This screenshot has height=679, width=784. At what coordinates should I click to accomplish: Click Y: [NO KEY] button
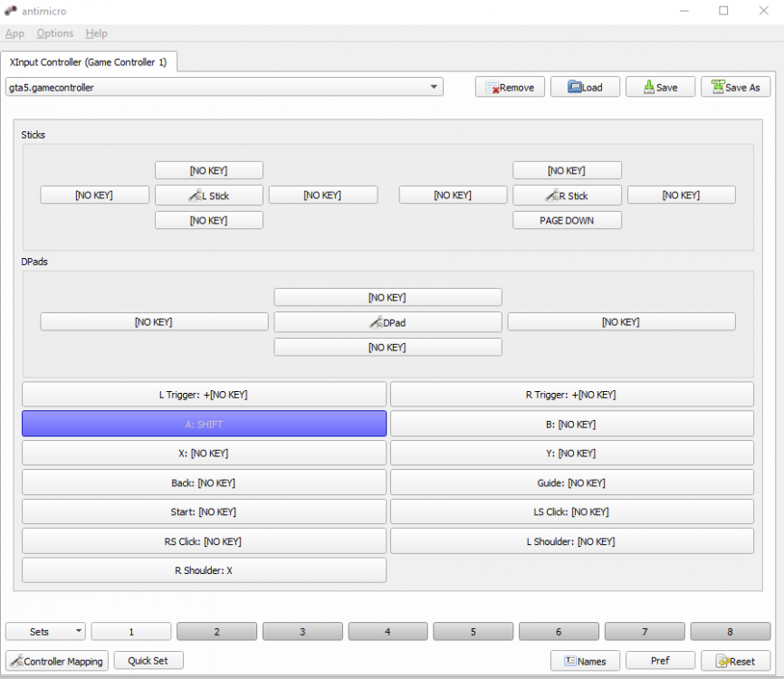(571, 453)
